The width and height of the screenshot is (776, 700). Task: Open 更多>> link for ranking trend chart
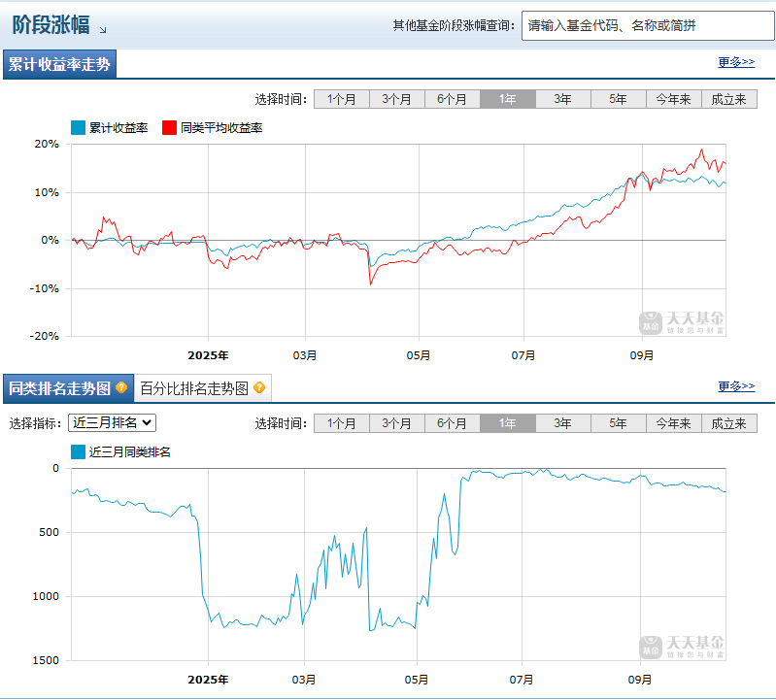(x=736, y=385)
